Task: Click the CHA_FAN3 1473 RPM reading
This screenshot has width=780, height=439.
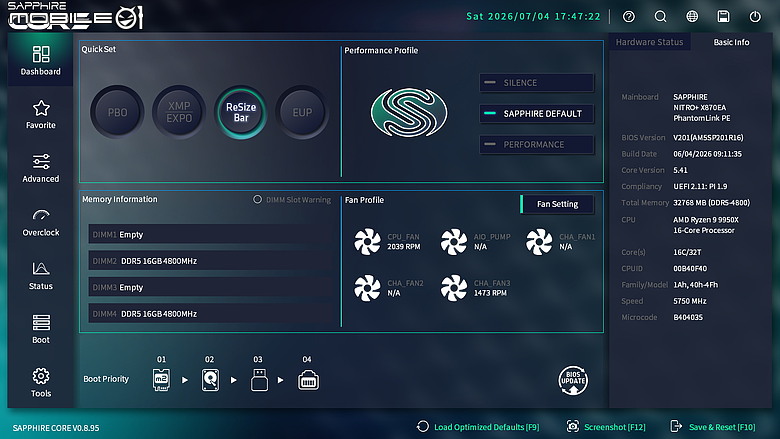Action: (x=490, y=293)
